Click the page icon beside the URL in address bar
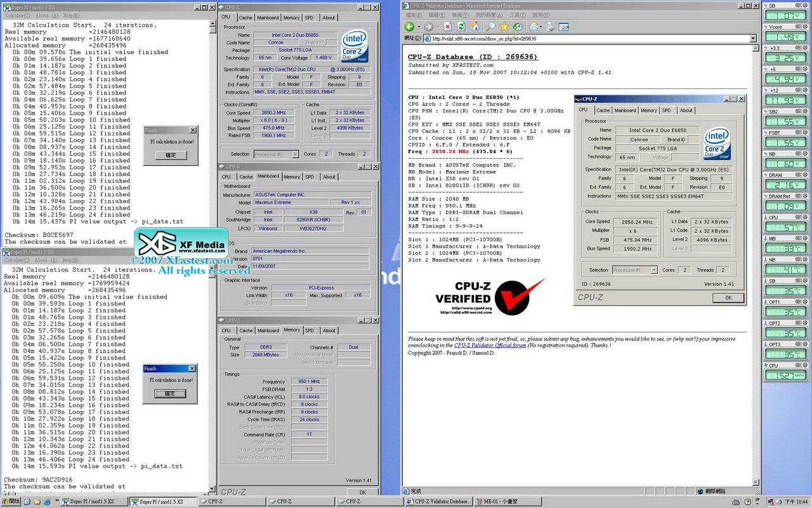 426,39
